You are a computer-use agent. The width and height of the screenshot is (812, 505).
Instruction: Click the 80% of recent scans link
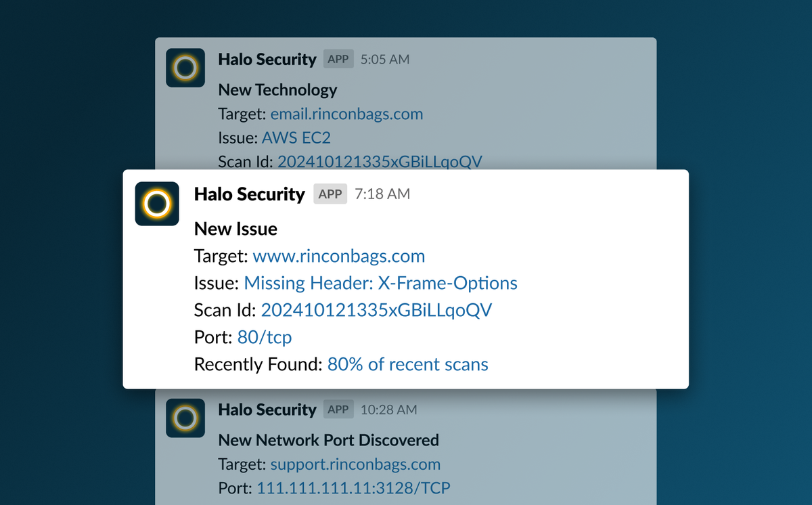click(407, 364)
